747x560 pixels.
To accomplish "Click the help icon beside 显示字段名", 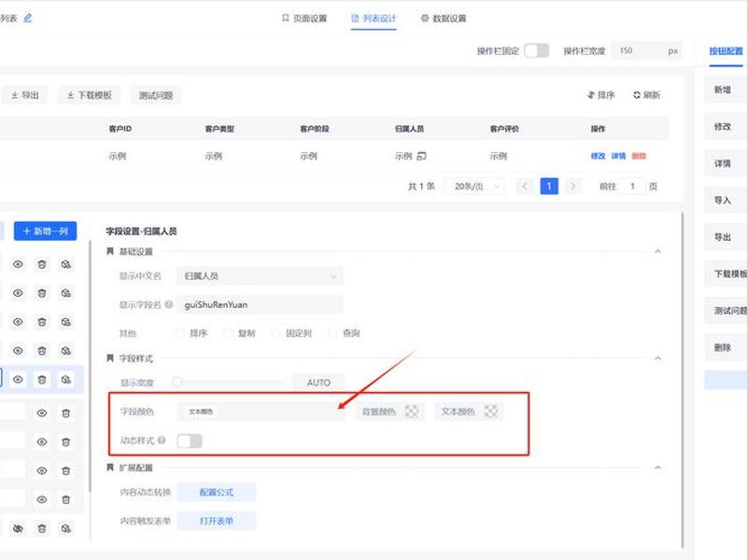I will tap(169, 304).
